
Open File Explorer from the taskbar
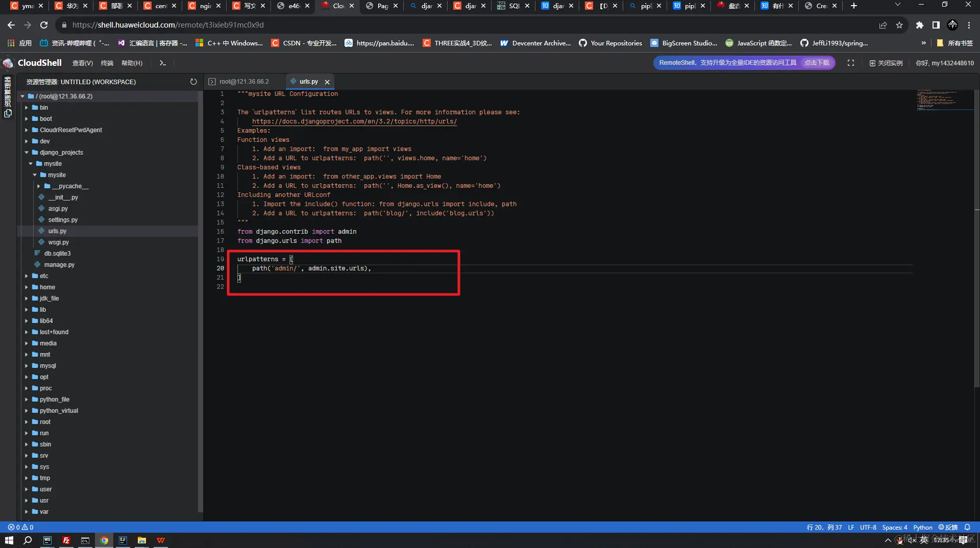[142, 540]
